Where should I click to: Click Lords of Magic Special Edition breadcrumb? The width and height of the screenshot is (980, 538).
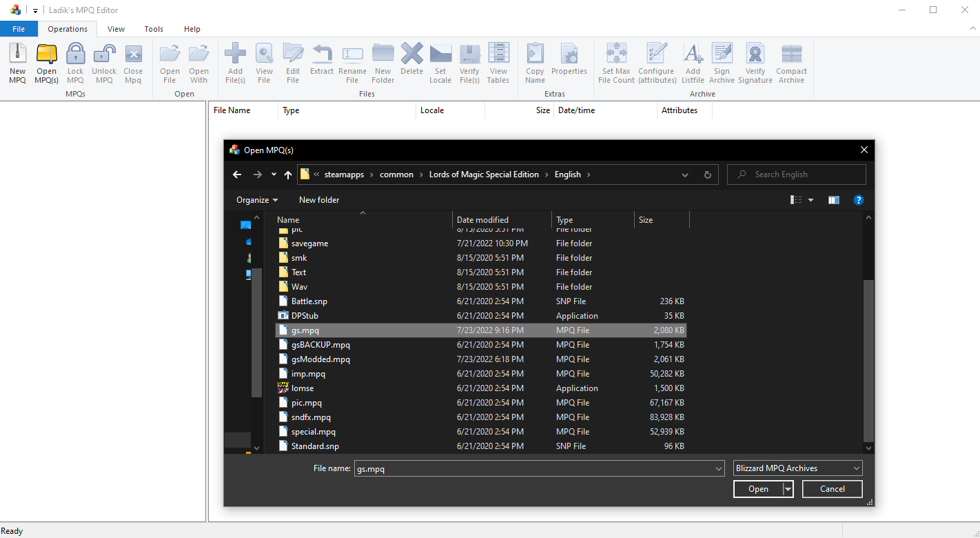(484, 175)
